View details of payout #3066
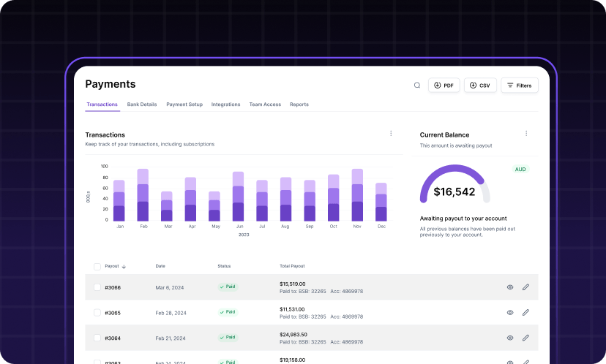Image resolution: width=606 pixels, height=364 pixels. pyautogui.click(x=510, y=287)
